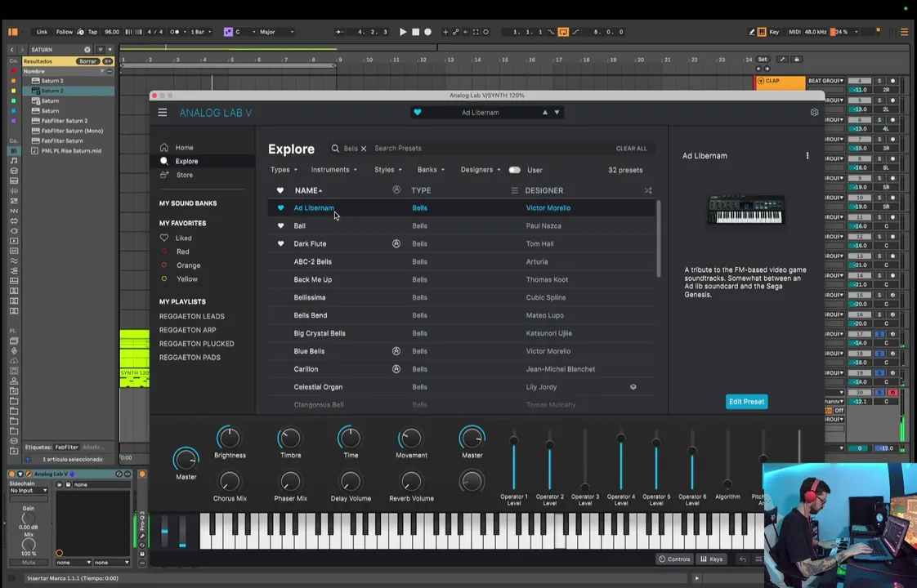The height and width of the screenshot is (588, 917).
Task: Toggle the User presets switch
Action: 515,170
